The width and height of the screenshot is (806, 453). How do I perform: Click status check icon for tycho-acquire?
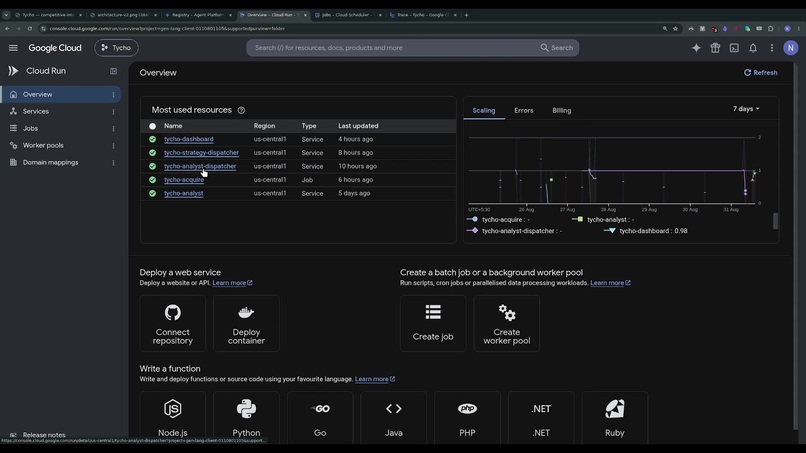(152, 180)
